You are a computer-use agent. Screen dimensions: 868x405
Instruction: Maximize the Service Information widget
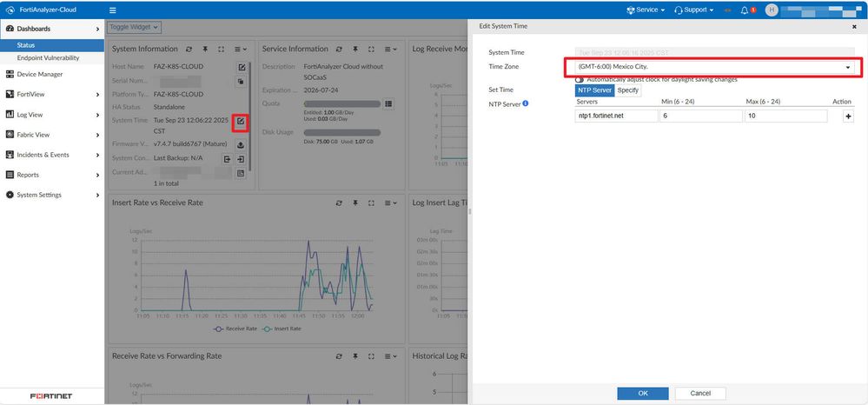click(x=372, y=49)
